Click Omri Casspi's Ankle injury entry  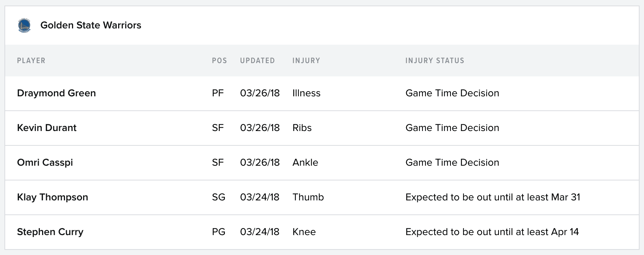click(x=305, y=162)
